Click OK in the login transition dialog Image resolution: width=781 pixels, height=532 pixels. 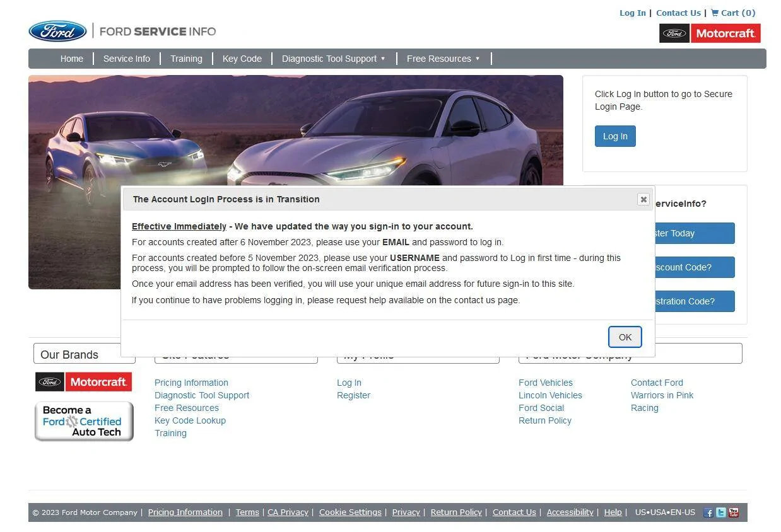625,337
